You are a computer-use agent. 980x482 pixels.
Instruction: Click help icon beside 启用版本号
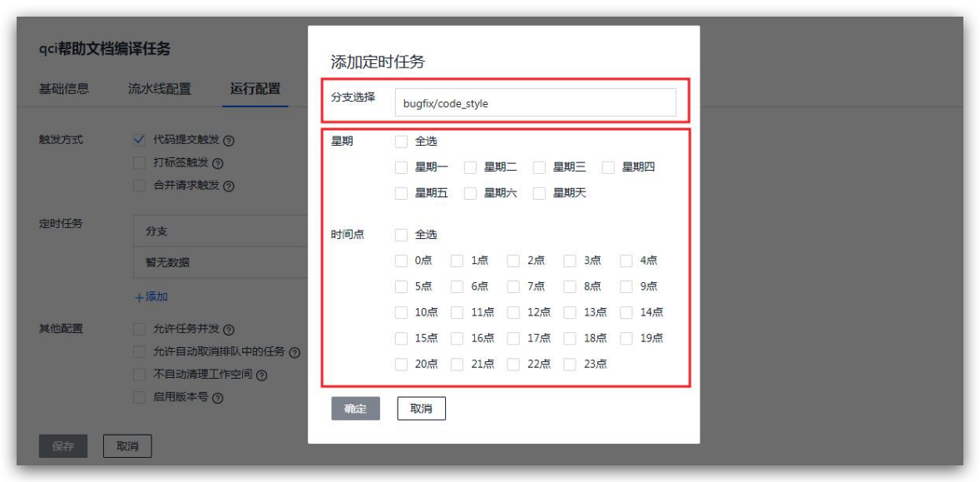coord(218,398)
